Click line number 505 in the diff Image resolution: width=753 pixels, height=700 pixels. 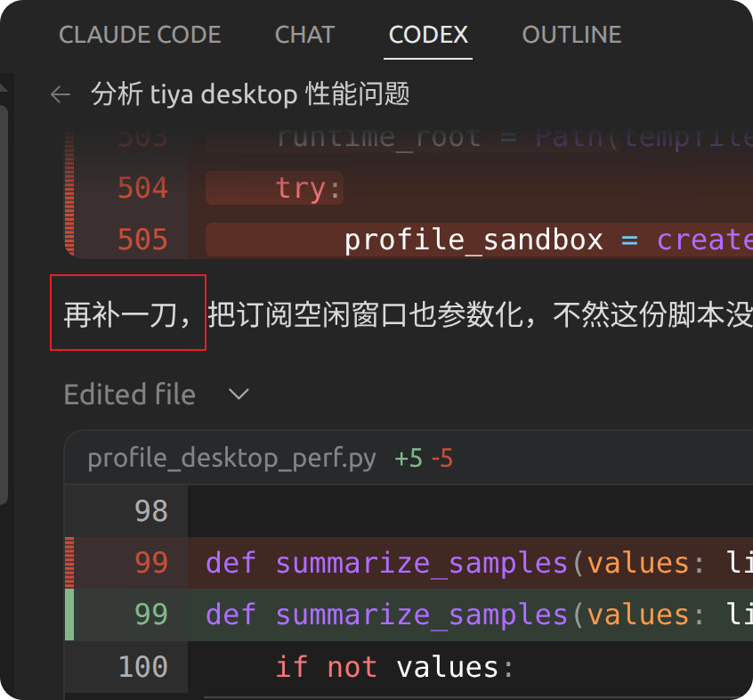point(142,240)
